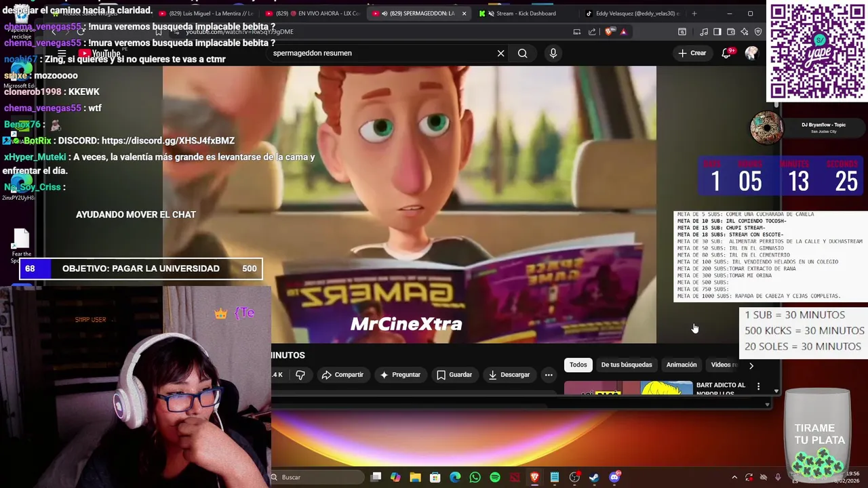Open Microsoft Edge from the taskbar
Viewport: 868px width, 488px height.
click(455, 477)
